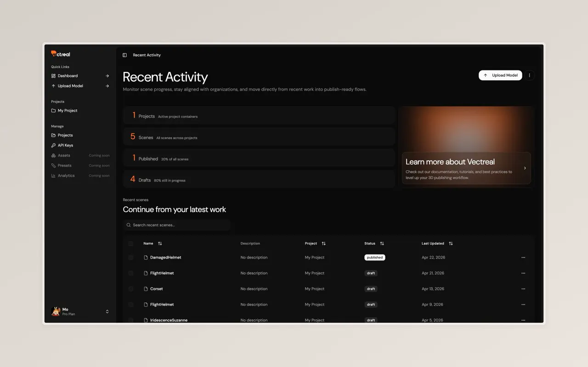Screen dimensions: 588x367
Task: Sort table by Last Updated column
Action: tap(437, 243)
